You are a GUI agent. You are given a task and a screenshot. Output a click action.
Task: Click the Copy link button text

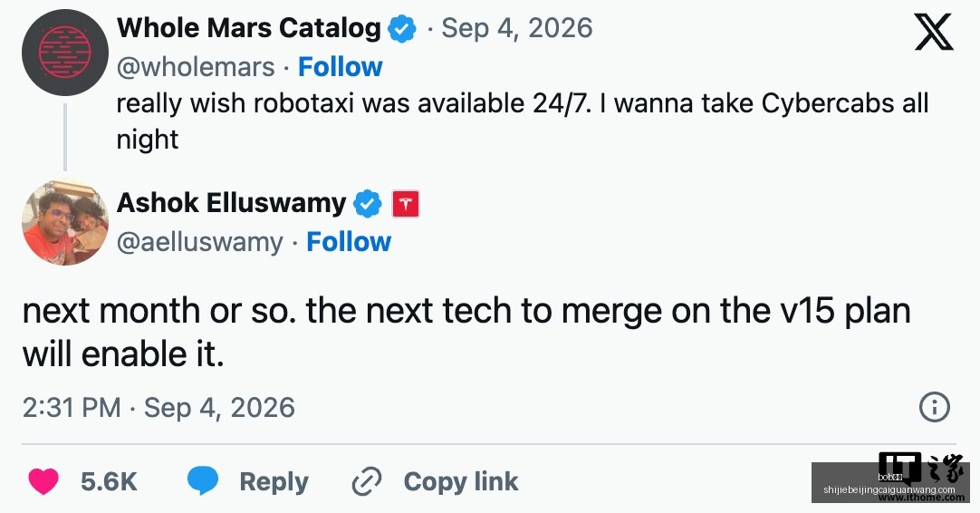461,481
